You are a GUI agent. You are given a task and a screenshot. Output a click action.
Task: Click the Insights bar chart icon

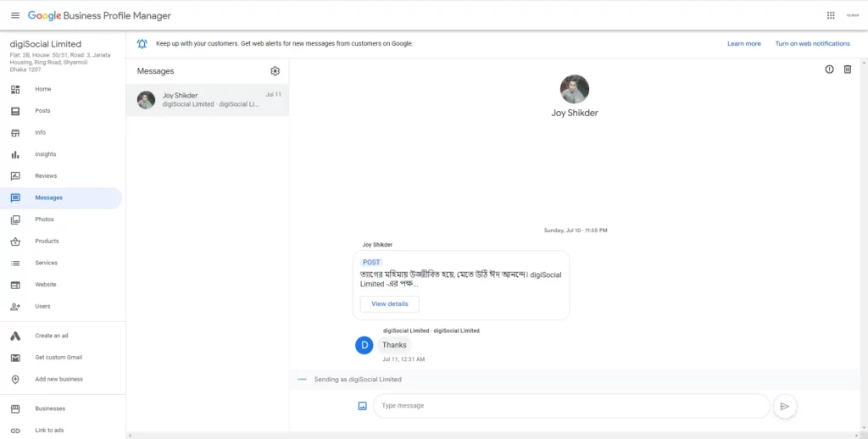tap(15, 154)
